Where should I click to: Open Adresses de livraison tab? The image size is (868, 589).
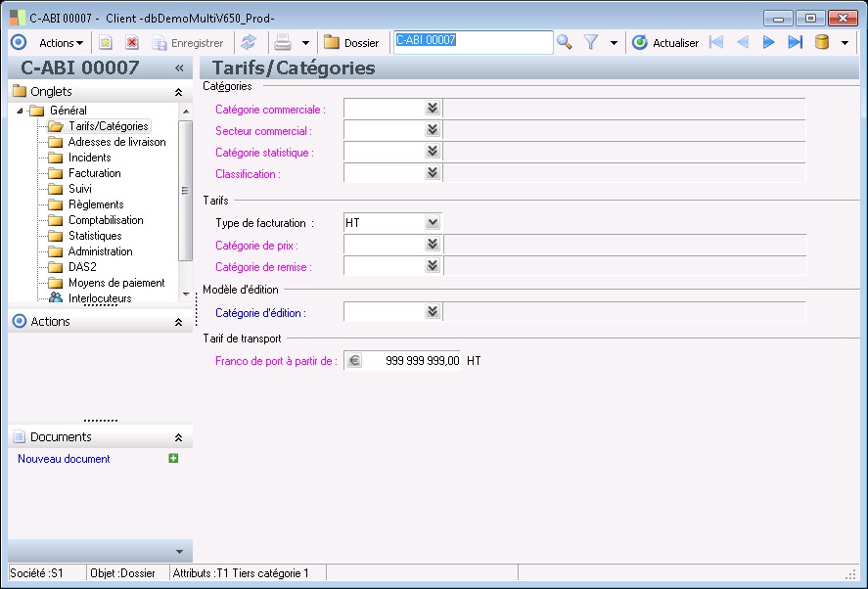pyautogui.click(x=116, y=142)
